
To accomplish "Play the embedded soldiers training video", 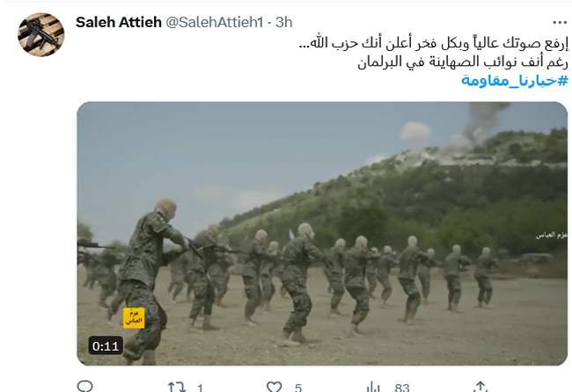I will pyautogui.click(x=322, y=234).
